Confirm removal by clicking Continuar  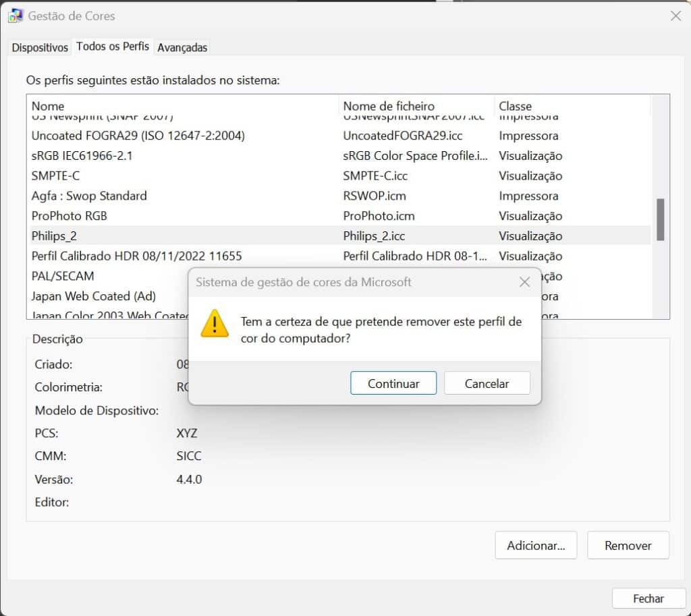393,383
